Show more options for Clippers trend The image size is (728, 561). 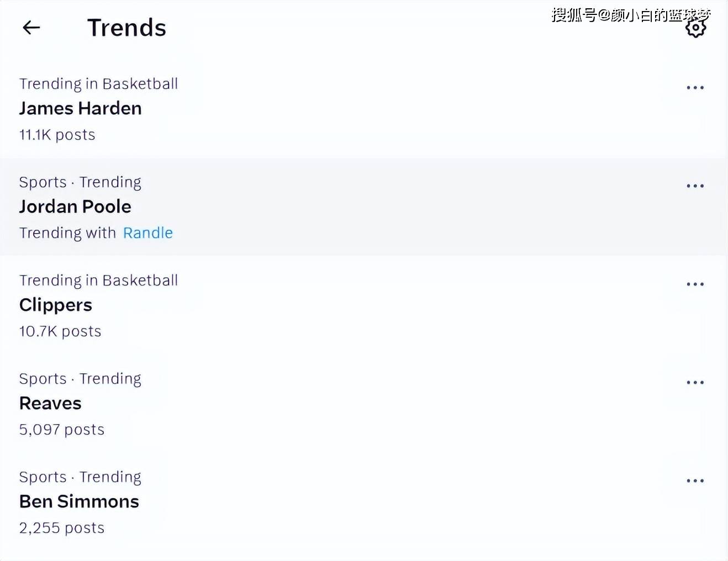coord(695,284)
